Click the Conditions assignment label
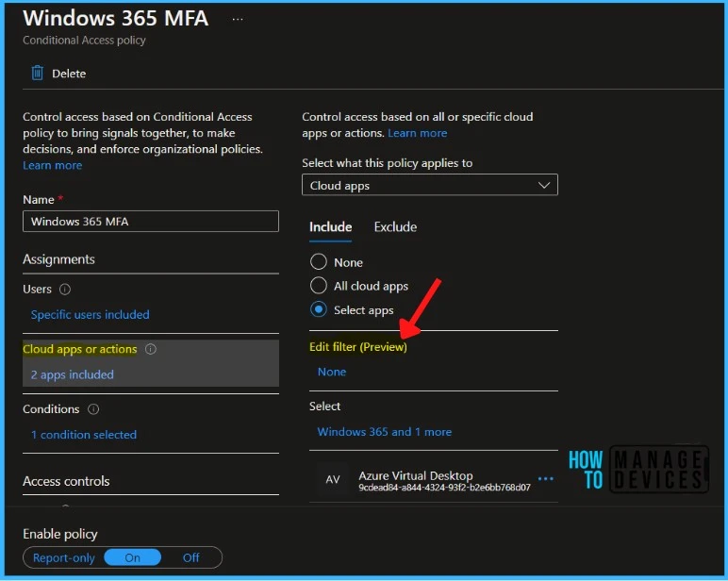 [51, 409]
